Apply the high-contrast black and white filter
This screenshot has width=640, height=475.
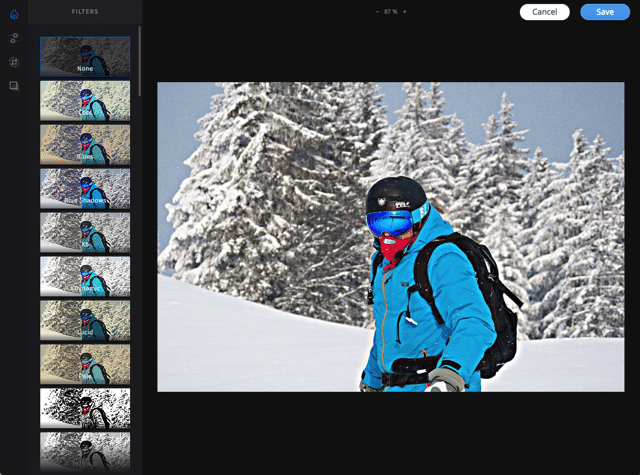coord(85,408)
